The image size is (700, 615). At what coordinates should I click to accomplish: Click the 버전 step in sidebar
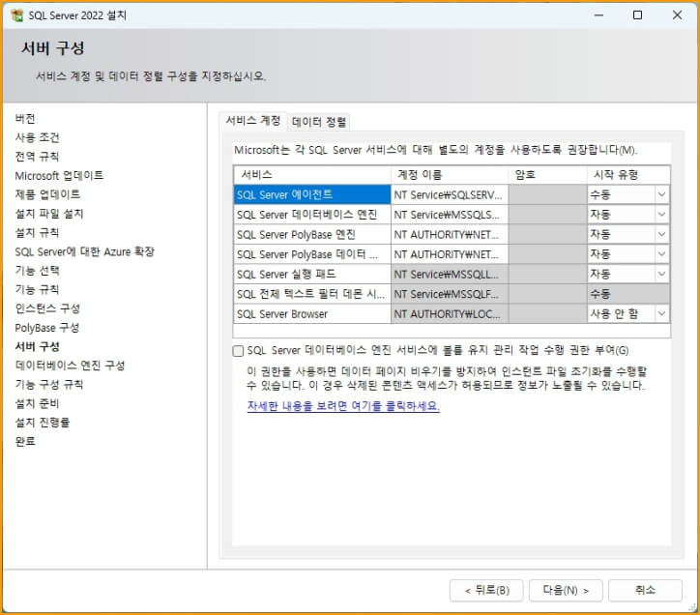[x=25, y=119]
